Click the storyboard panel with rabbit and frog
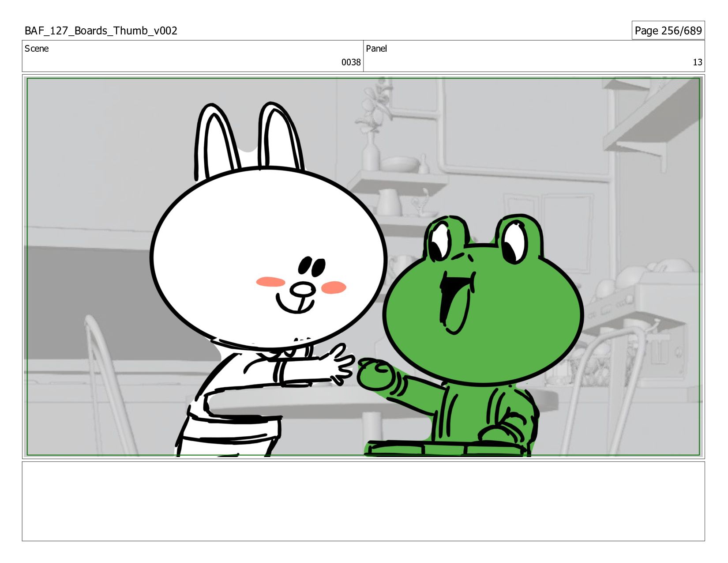Viewport: 728px width, 563px height. pos(364,267)
